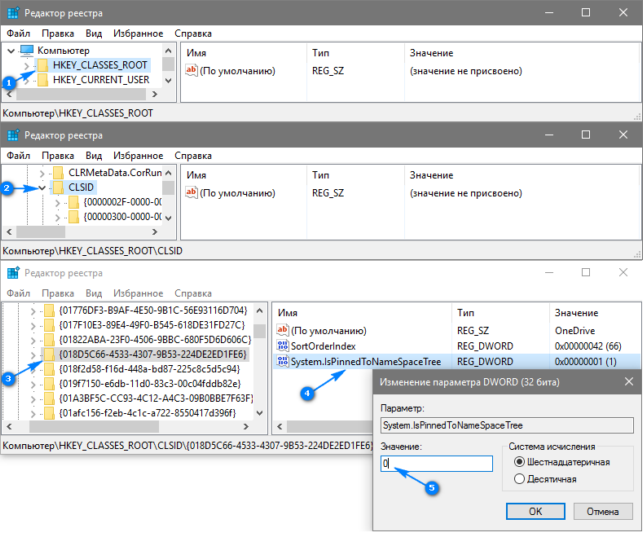
Task: Close the DWORD edit dialog
Action: tap(629, 382)
